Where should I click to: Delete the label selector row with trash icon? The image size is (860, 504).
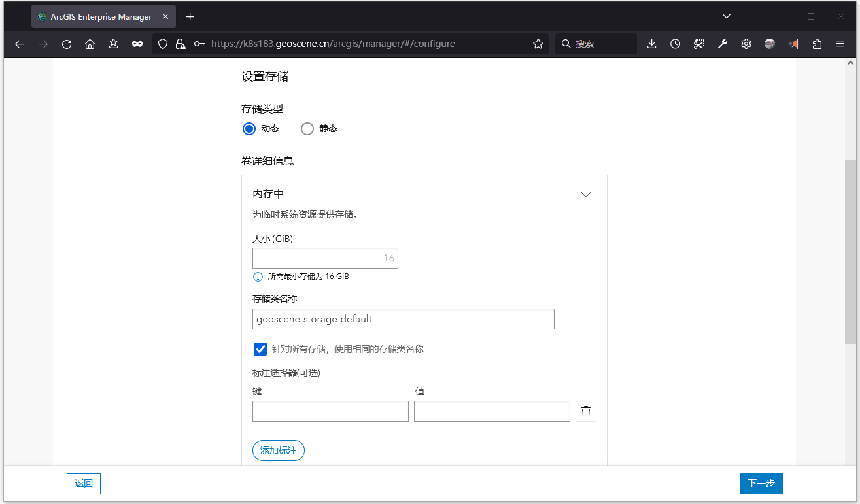point(586,411)
